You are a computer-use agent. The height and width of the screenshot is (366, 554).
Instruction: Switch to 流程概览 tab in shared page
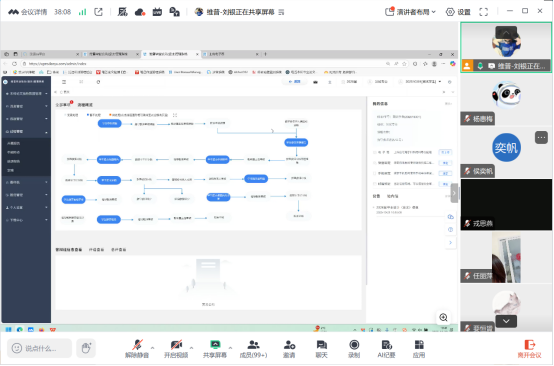click(85, 105)
